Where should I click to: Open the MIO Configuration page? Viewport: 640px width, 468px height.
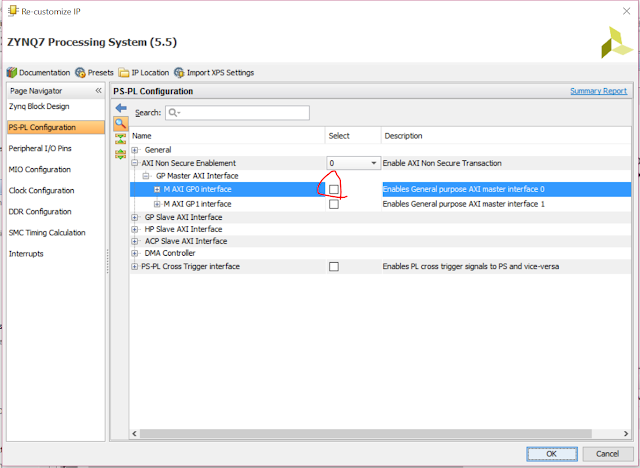coord(40,169)
